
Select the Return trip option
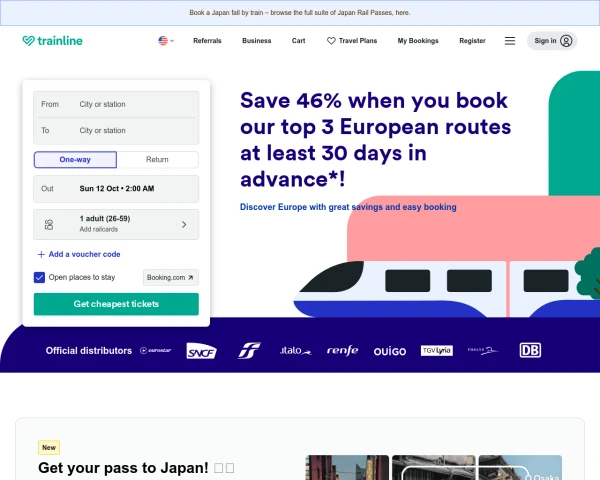click(x=157, y=160)
